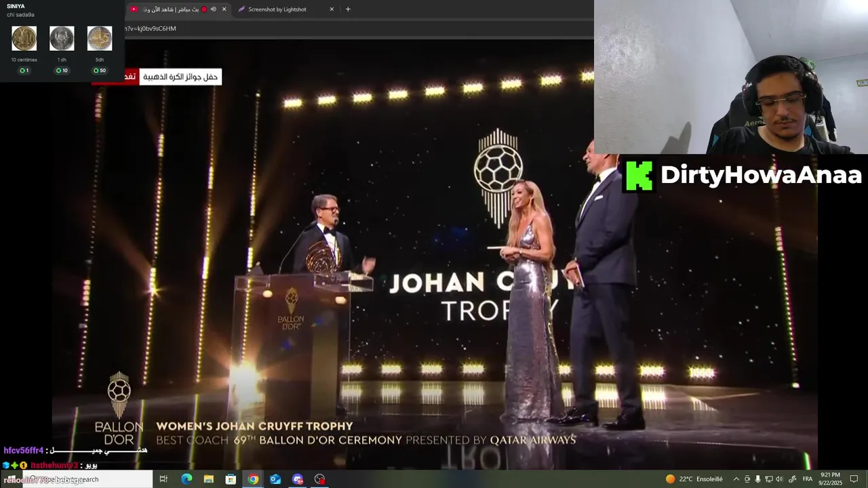This screenshot has height=488, width=868.
Task: Click the link-shaped tray icon
Action: click(793, 479)
